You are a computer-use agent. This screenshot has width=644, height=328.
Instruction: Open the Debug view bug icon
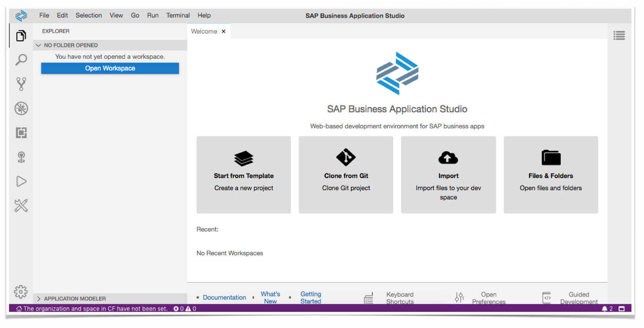click(x=21, y=108)
